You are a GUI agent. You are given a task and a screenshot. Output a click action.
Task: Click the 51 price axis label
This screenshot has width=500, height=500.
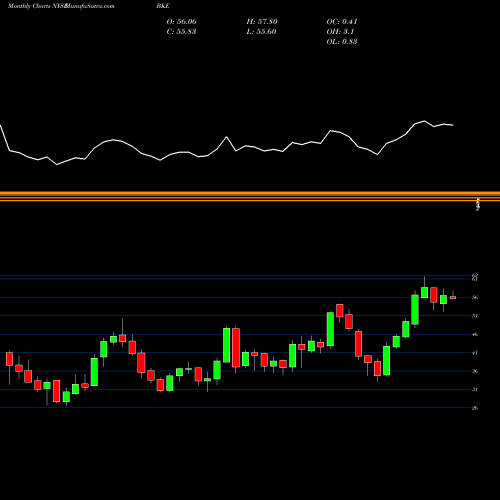pyautogui.click(x=475, y=316)
